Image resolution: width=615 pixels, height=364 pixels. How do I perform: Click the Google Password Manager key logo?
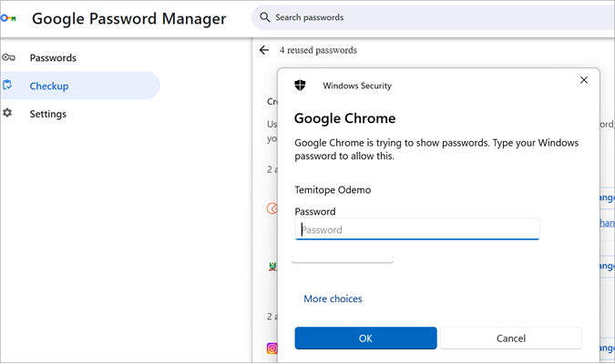pos(8,18)
